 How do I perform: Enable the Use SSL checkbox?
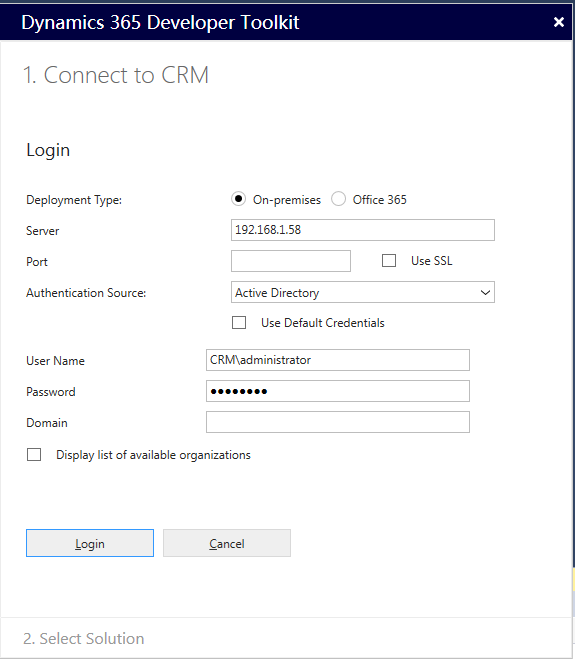(x=389, y=261)
